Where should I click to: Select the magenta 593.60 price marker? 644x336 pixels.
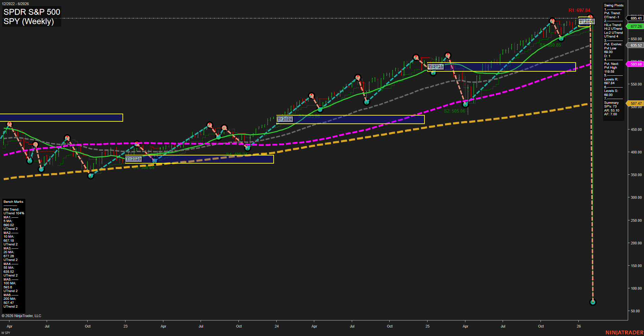636,64
